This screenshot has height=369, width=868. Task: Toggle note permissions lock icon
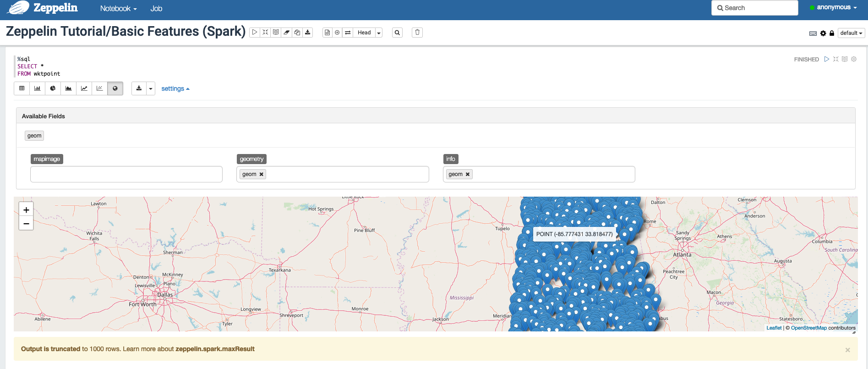click(832, 33)
